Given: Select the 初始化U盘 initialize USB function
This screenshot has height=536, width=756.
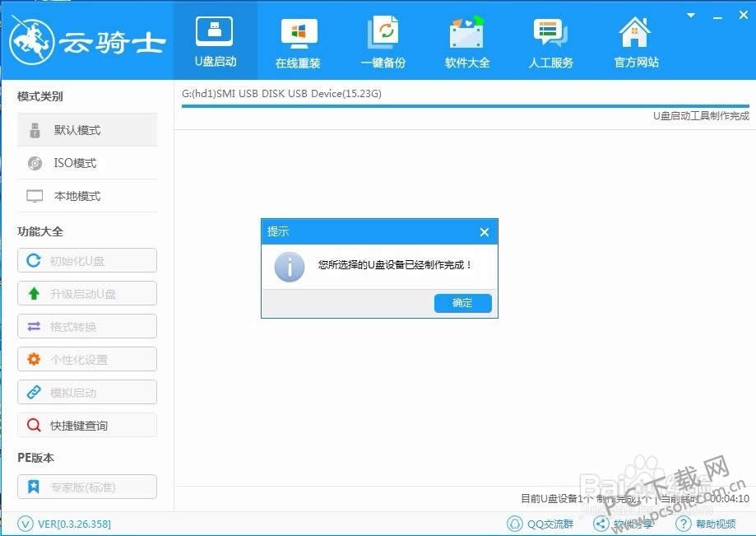Looking at the screenshot, I should click(x=86, y=260).
